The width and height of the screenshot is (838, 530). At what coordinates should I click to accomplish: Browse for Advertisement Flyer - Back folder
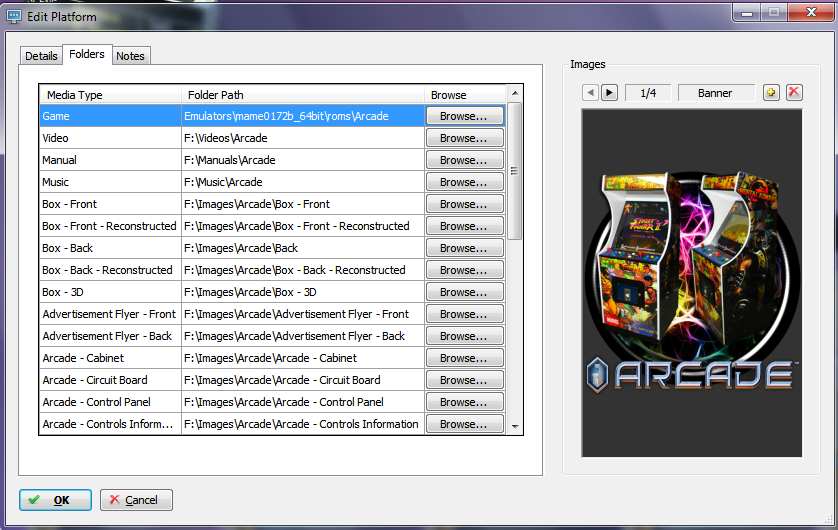(464, 336)
